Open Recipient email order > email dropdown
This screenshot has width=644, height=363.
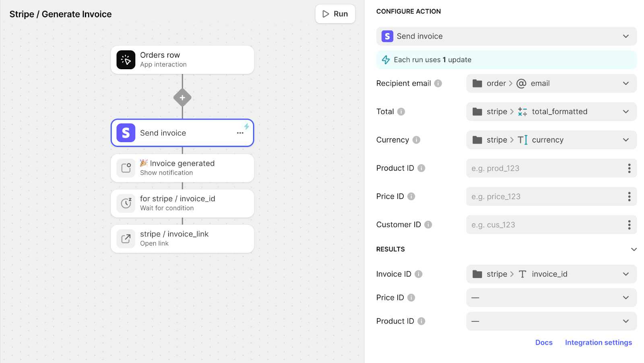tap(551, 83)
